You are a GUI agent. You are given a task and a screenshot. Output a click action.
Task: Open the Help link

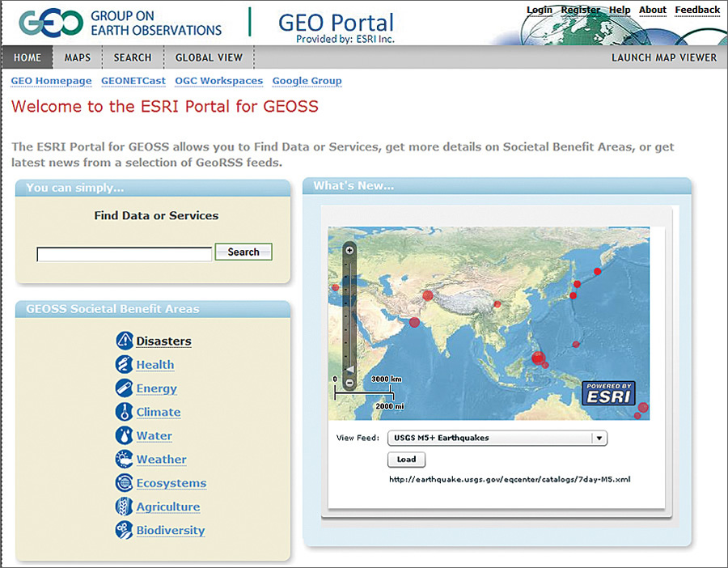[x=620, y=11]
